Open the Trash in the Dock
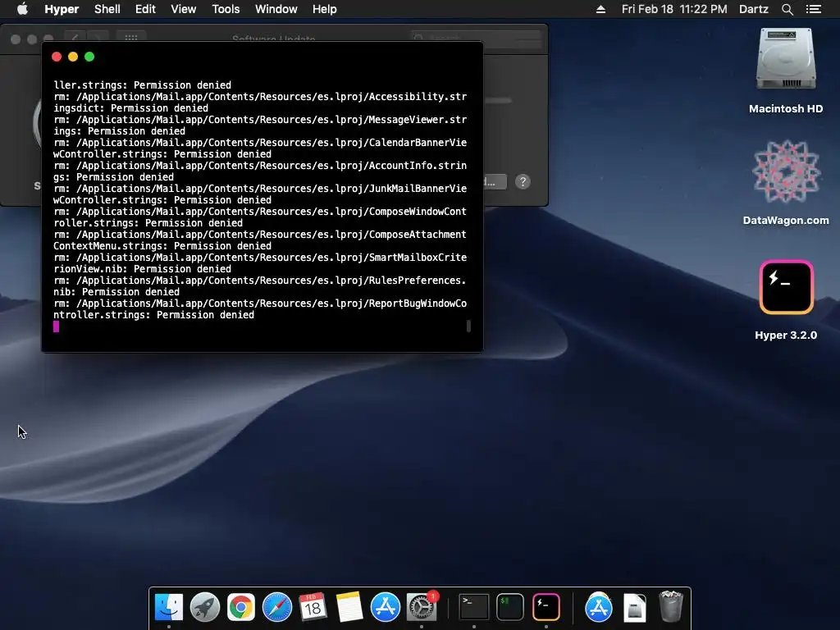This screenshot has height=630, width=840. (x=671, y=606)
